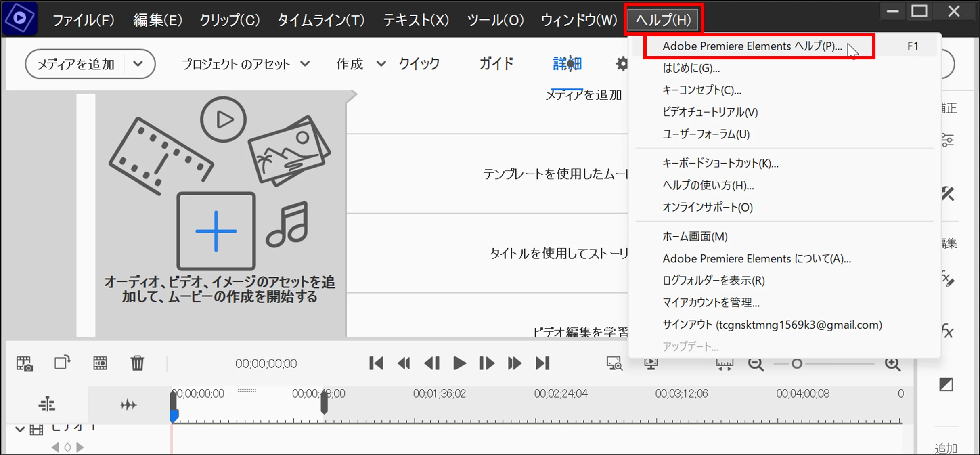Image resolution: width=980 pixels, height=455 pixels.
Task: Click the timeline zoom slider handle
Action: coord(797,364)
